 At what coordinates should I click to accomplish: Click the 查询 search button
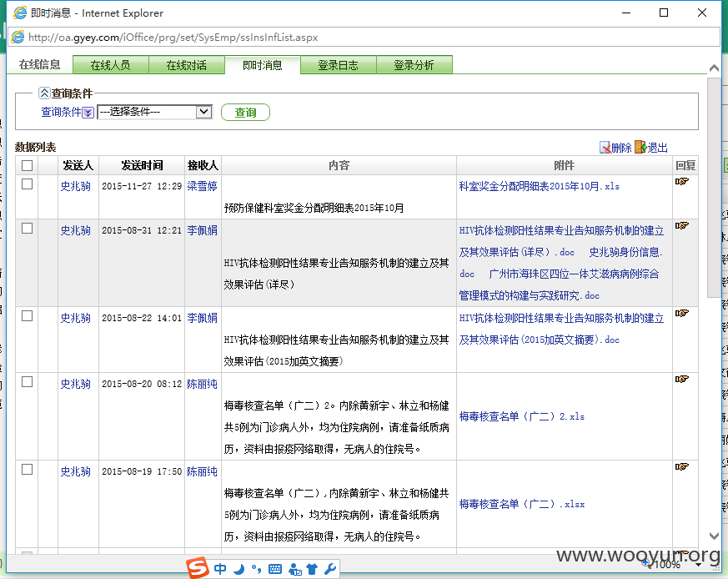click(x=245, y=113)
